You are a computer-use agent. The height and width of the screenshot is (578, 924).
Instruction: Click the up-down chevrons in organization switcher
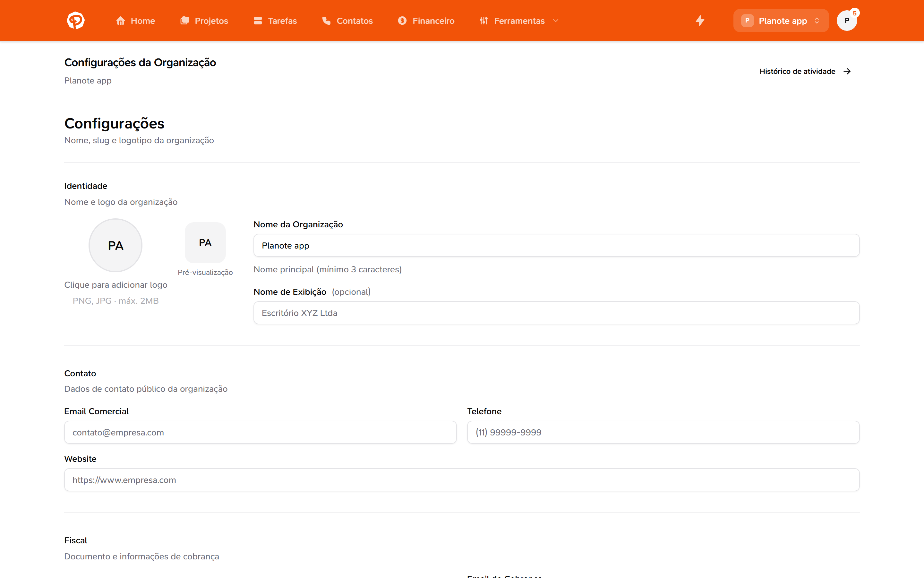(817, 21)
